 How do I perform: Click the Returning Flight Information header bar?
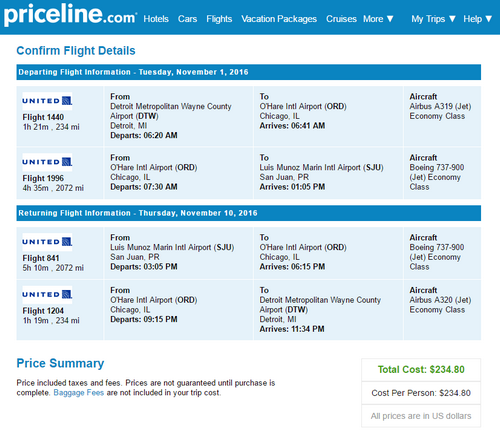pos(249,213)
